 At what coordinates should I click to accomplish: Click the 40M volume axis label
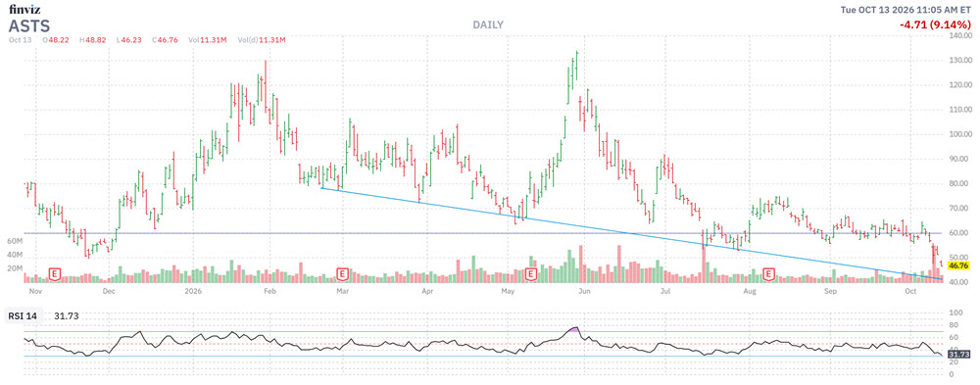[16, 255]
